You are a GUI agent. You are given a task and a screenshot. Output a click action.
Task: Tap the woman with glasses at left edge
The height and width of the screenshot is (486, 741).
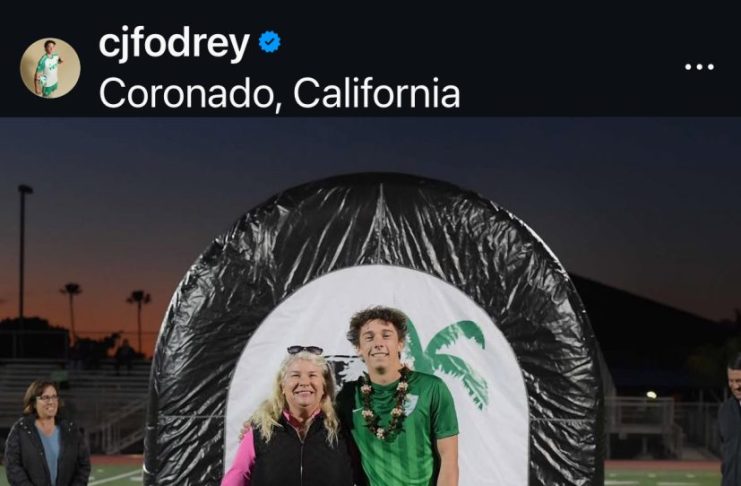point(45,434)
